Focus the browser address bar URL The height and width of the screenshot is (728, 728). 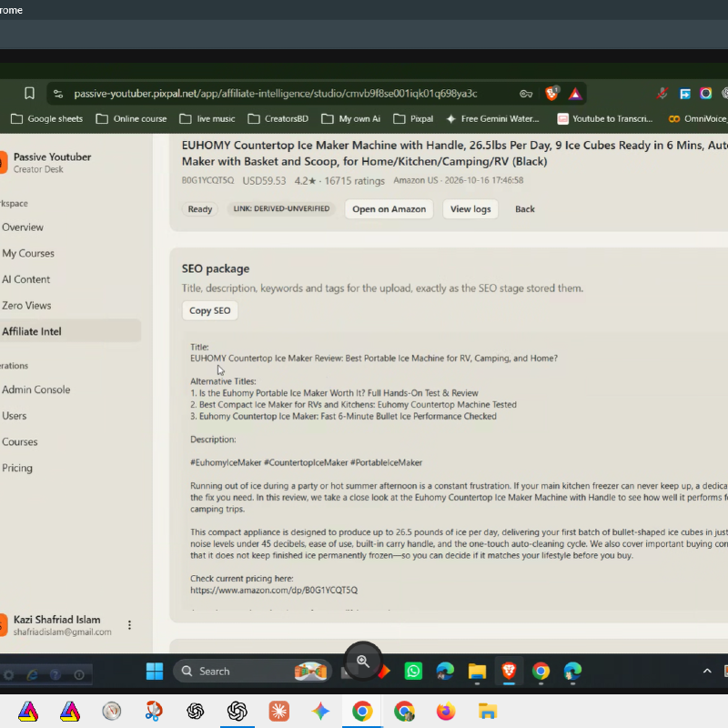276,94
